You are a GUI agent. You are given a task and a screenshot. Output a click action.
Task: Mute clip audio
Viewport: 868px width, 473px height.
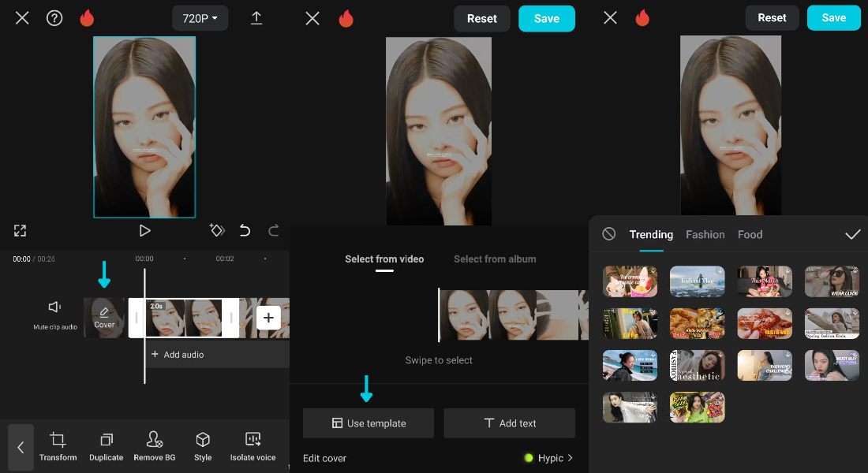(54, 315)
